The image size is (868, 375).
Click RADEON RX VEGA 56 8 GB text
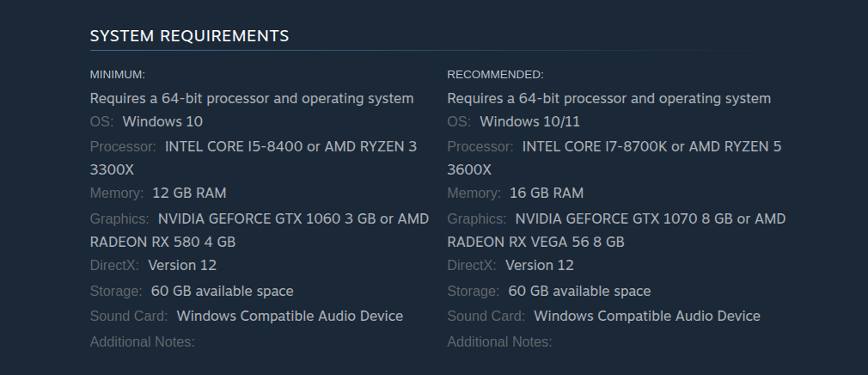[536, 242]
